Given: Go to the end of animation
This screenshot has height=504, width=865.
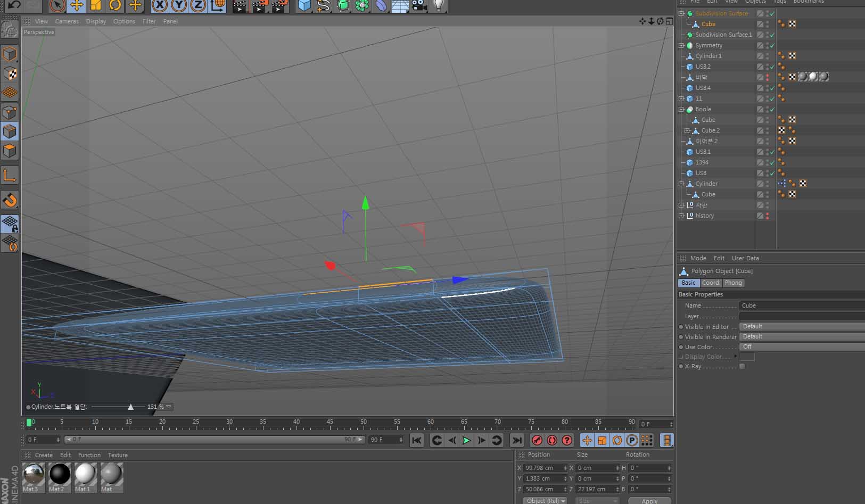Looking at the screenshot, I should click(x=516, y=440).
